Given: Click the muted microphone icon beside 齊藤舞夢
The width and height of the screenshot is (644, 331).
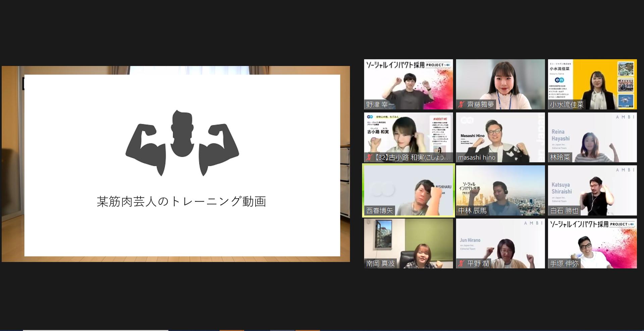Looking at the screenshot, I should (461, 105).
